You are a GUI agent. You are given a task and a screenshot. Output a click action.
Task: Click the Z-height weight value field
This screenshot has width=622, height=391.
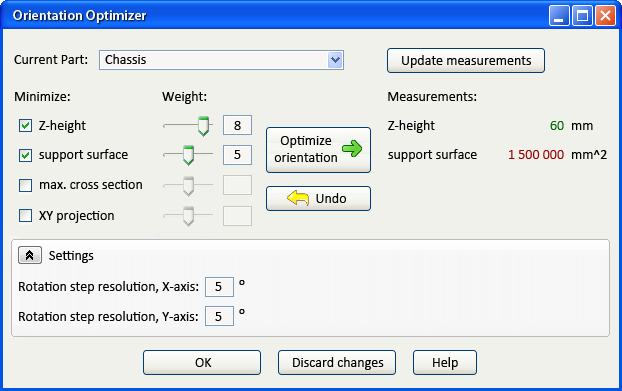tap(237, 126)
